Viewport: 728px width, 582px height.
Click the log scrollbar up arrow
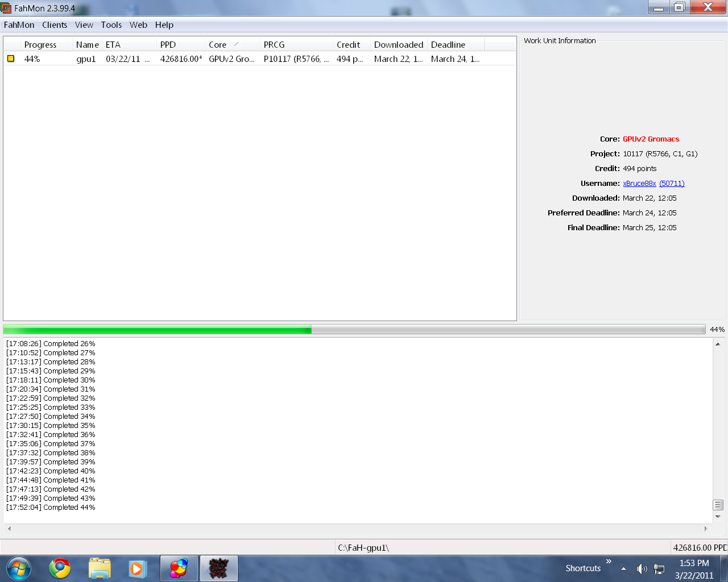[718, 344]
